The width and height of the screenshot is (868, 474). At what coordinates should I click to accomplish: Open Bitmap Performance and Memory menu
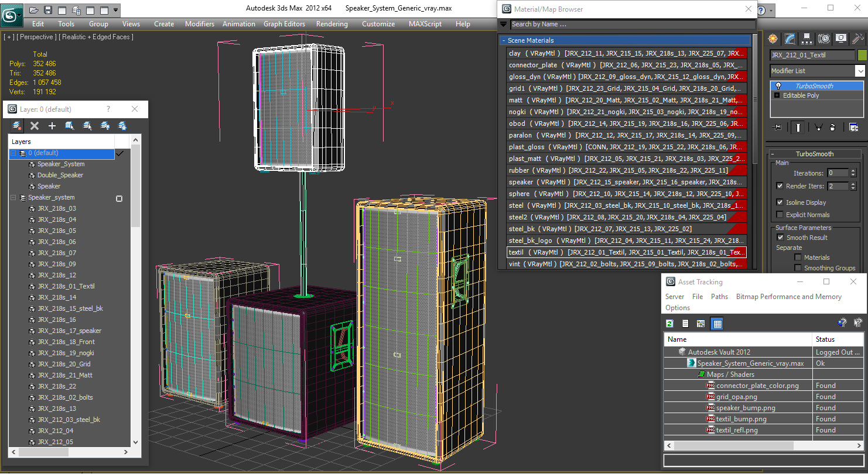tap(788, 297)
